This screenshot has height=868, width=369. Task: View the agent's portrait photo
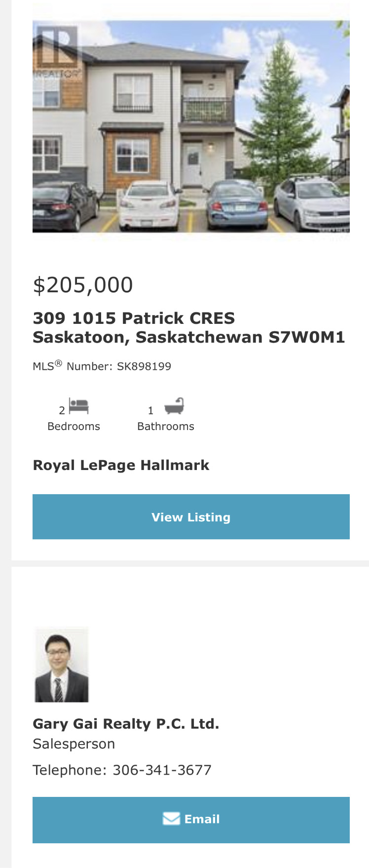pyautogui.click(x=61, y=665)
